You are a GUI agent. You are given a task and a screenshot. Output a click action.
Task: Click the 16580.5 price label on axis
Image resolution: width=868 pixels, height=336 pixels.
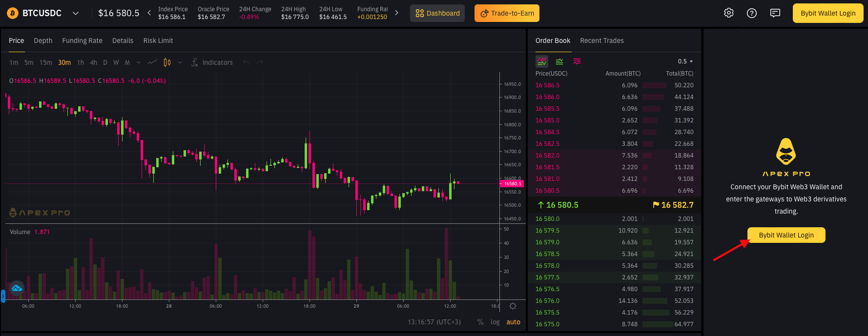pos(512,184)
